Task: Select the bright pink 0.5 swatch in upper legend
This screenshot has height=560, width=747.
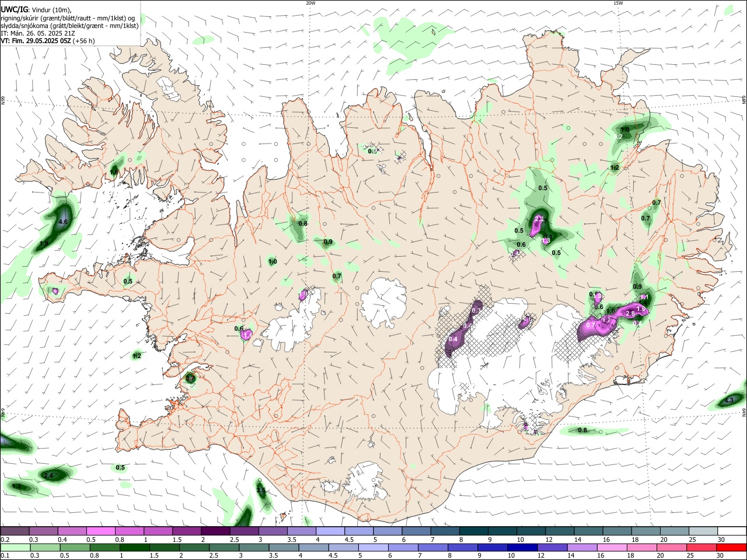Action: 101,531
